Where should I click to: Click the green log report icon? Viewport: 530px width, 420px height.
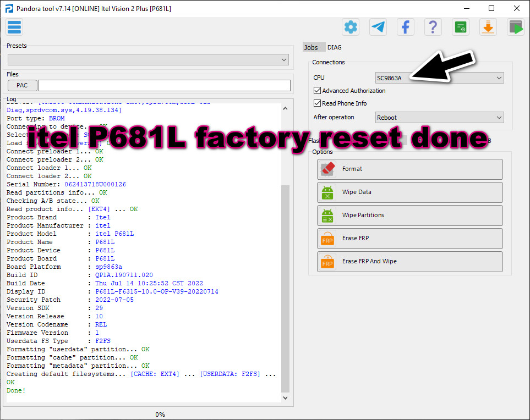461,26
